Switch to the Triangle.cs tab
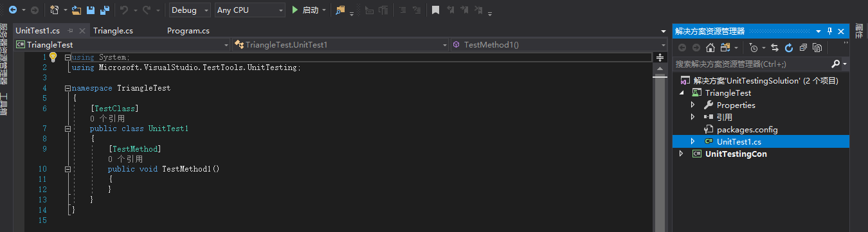 coord(113,31)
